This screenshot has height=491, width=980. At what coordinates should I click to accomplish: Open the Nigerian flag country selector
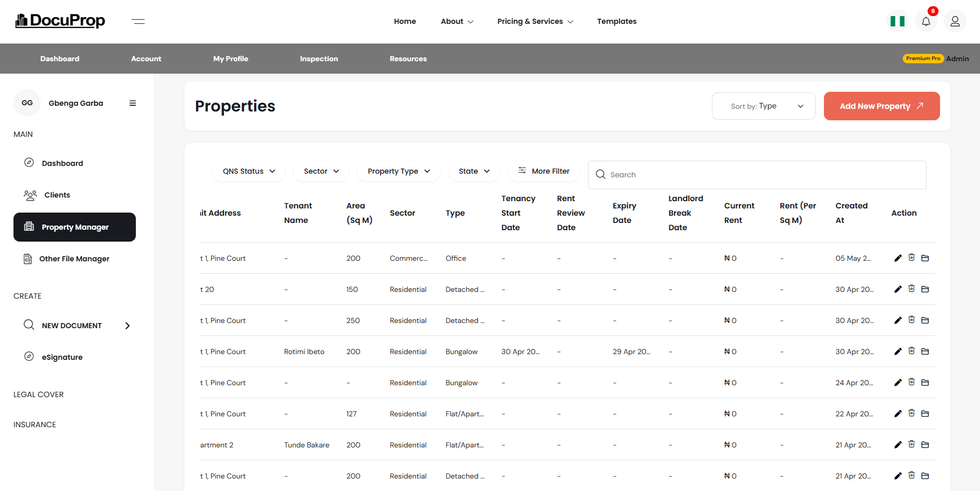click(x=898, y=21)
